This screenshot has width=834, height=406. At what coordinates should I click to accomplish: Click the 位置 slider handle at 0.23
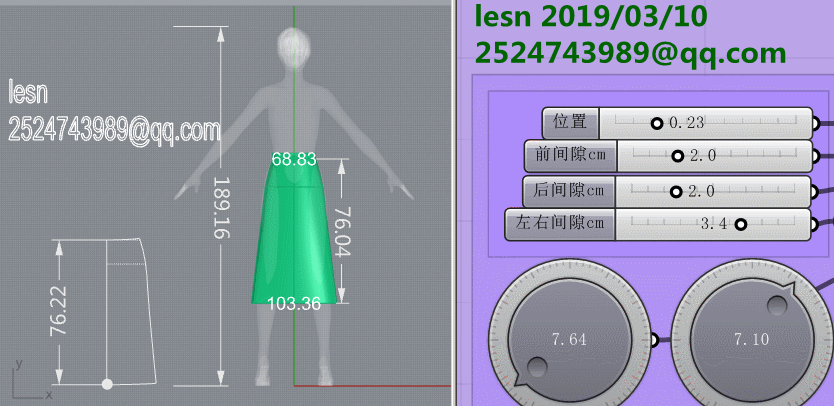657,123
